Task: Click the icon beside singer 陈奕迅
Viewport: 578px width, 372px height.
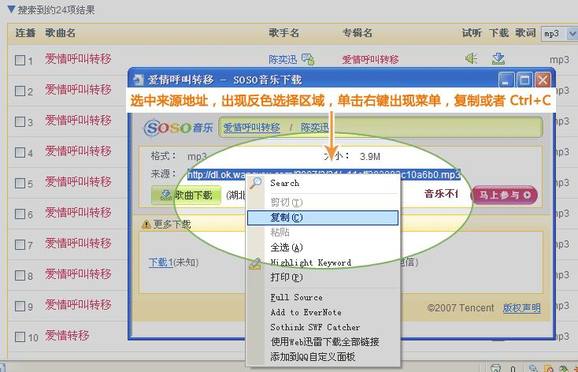Action: coord(308,59)
